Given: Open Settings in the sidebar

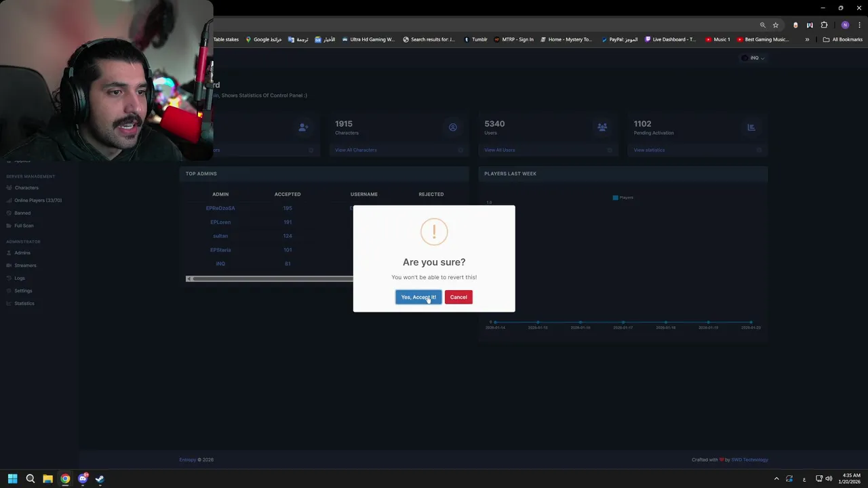Looking at the screenshot, I should 23,291.
